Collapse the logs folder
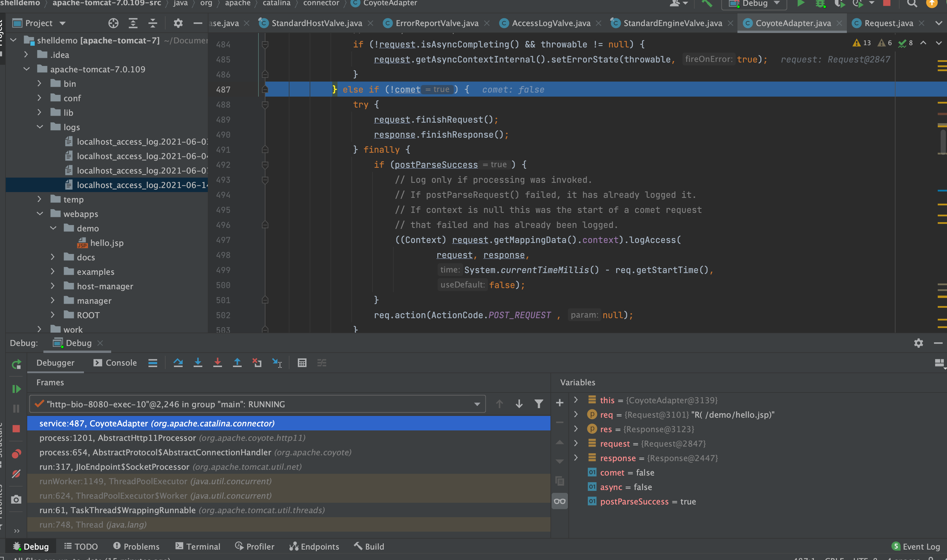The width and height of the screenshot is (947, 560). (x=40, y=127)
